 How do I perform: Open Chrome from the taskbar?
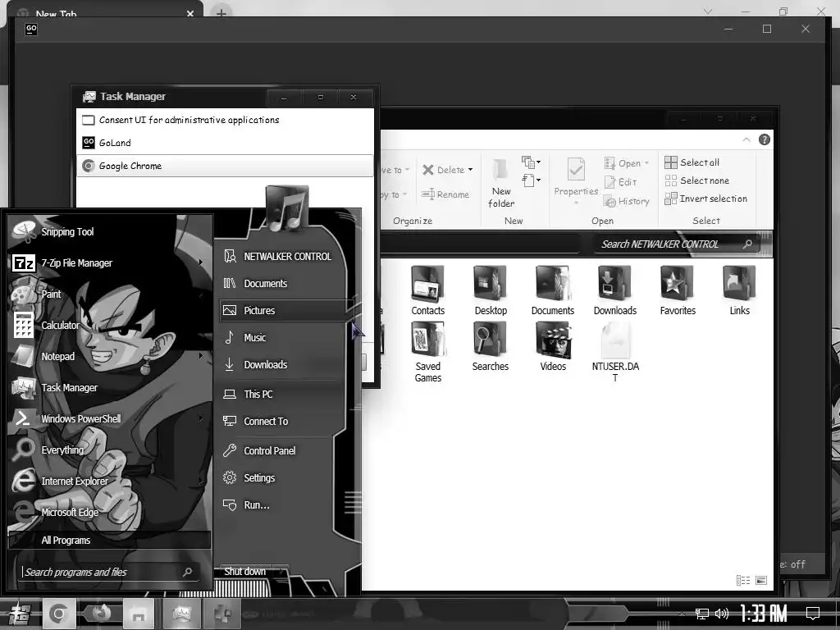(59, 614)
